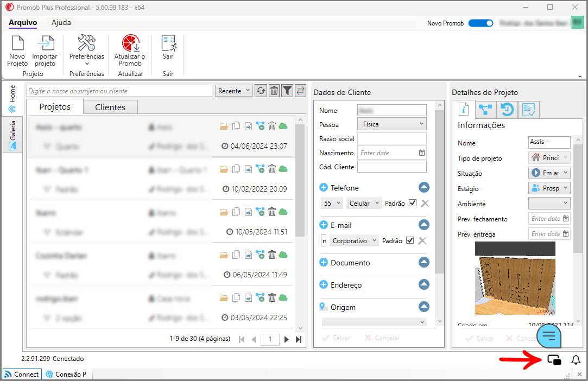The width and height of the screenshot is (588, 381).
Task: Click the Nascimento date field
Action: pyautogui.click(x=392, y=153)
